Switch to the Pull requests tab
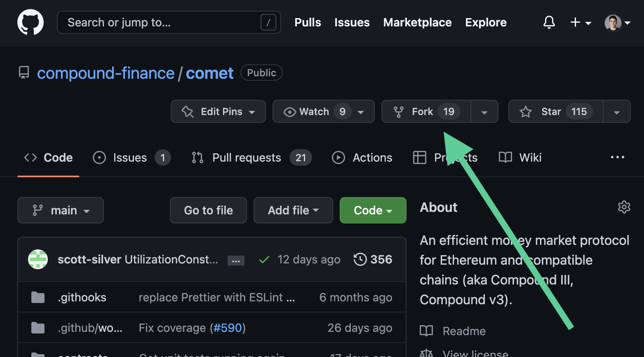The width and height of the screenshot is (644, 357). (x=251, y=157)
